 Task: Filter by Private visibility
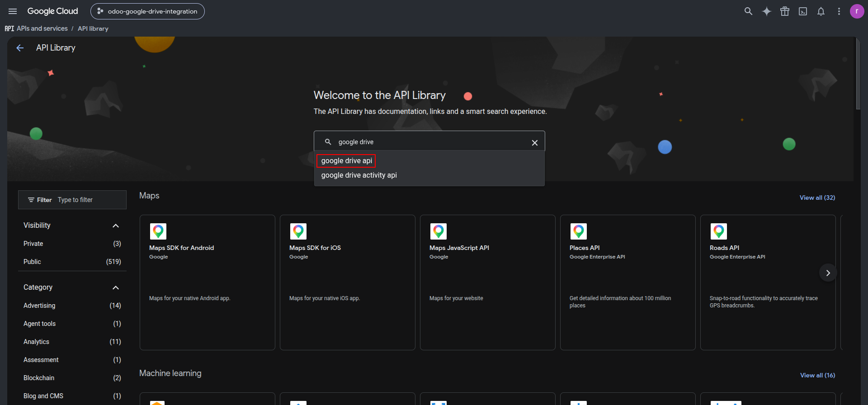coord(72,244)
